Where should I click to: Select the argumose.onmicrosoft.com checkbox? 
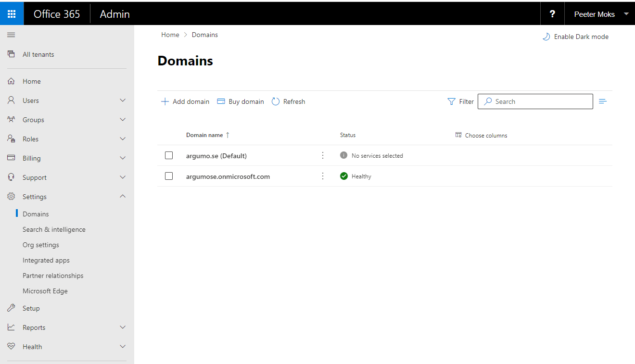[x=169, y=176]
